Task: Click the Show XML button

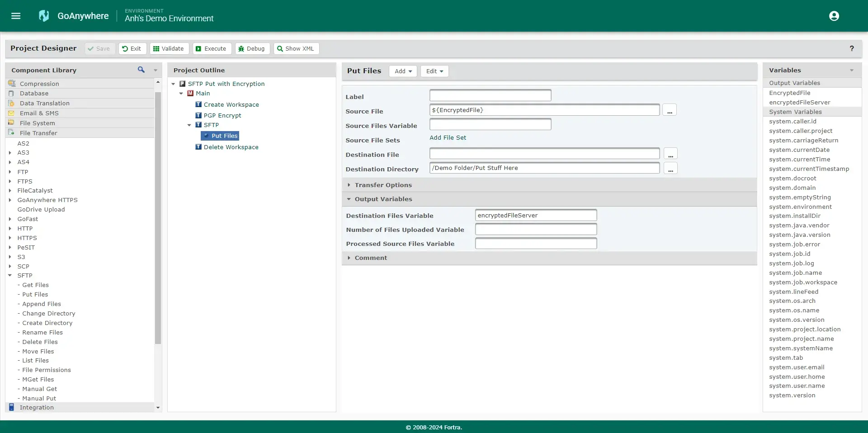Action: [296, 48]
